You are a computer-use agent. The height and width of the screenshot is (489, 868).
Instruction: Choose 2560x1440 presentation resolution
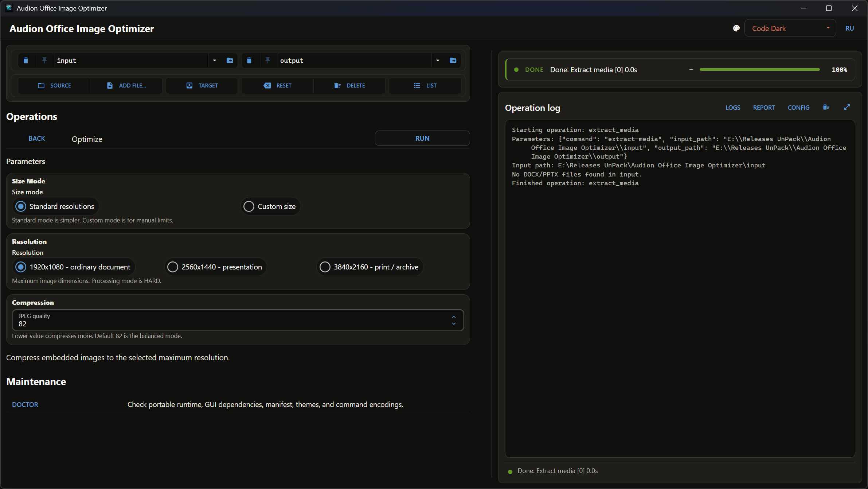click(x=215, y=267)
